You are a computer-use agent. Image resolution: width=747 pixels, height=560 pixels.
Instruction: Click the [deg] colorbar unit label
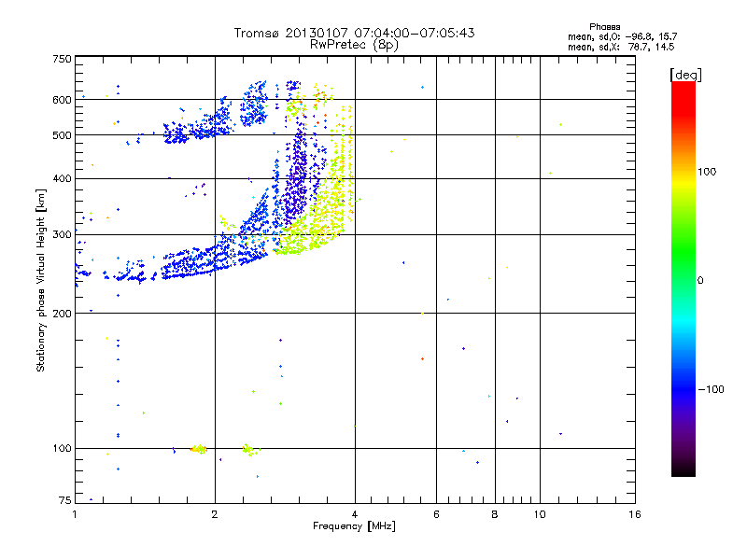685,74
